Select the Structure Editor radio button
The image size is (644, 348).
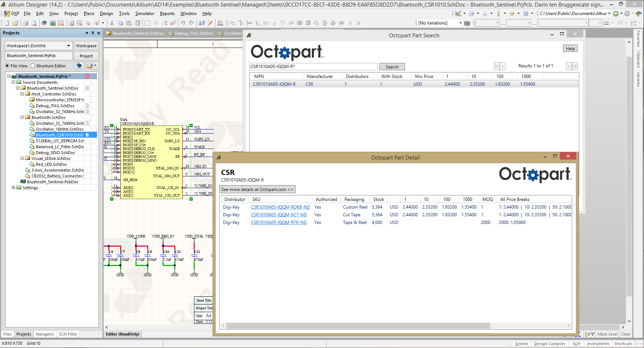click(33, 66)
